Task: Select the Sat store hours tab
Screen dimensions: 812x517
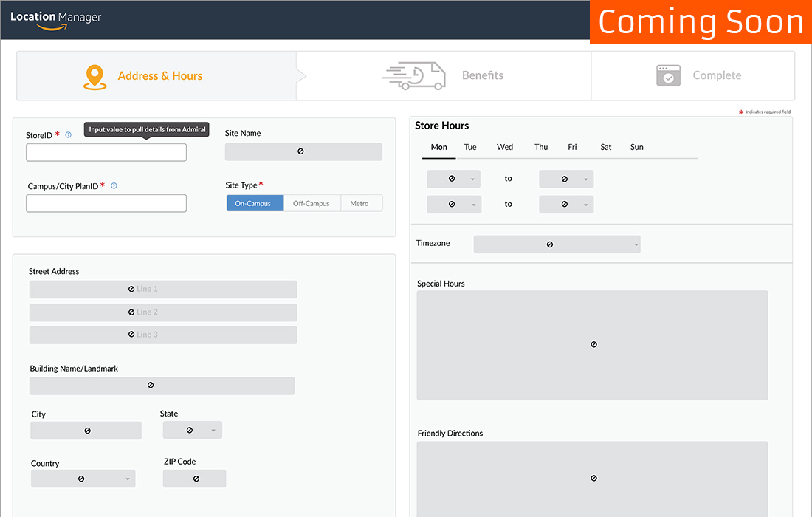Action: tap(605, 147)
